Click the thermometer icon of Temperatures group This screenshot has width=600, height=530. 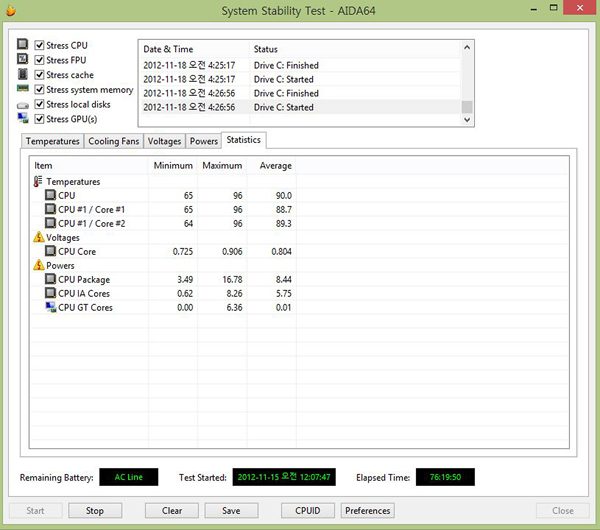click(38, 181)
